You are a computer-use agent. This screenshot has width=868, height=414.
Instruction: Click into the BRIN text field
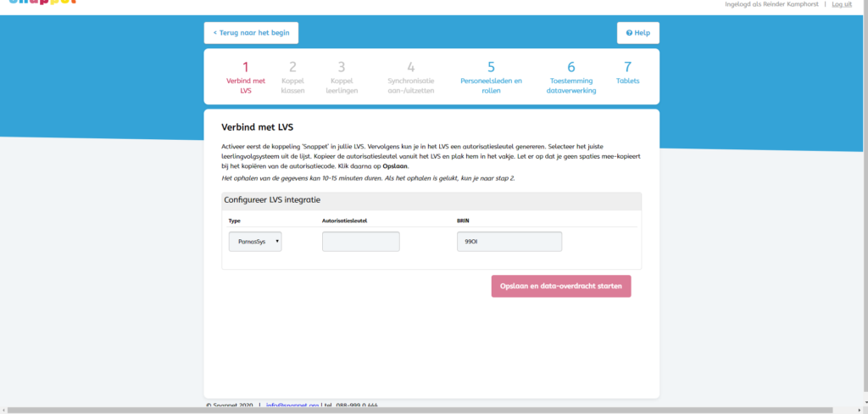(x=509, y=242)
